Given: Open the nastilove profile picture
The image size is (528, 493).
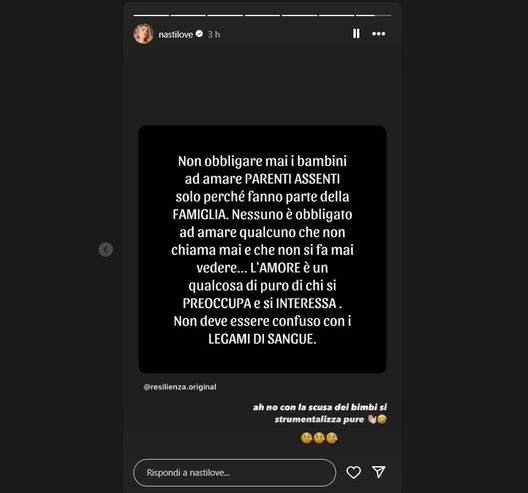Looking at the screenshot, I should click(x=144, y=34).
